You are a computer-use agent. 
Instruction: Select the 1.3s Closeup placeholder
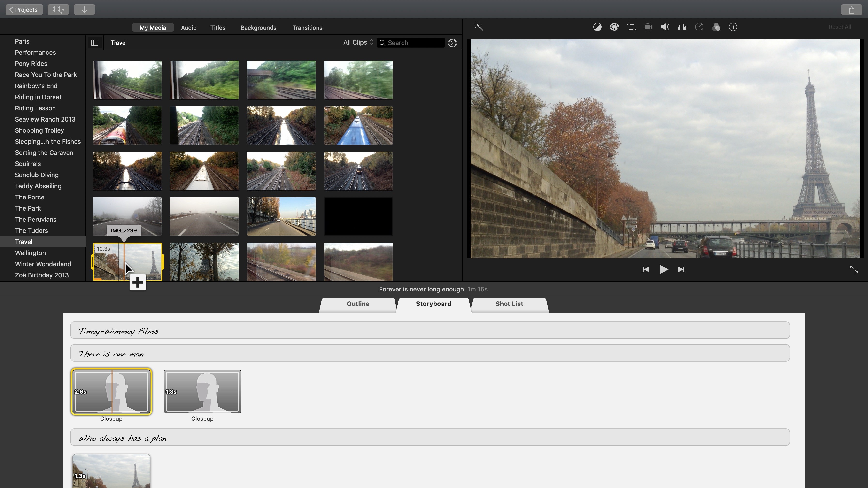pos(202,392)
